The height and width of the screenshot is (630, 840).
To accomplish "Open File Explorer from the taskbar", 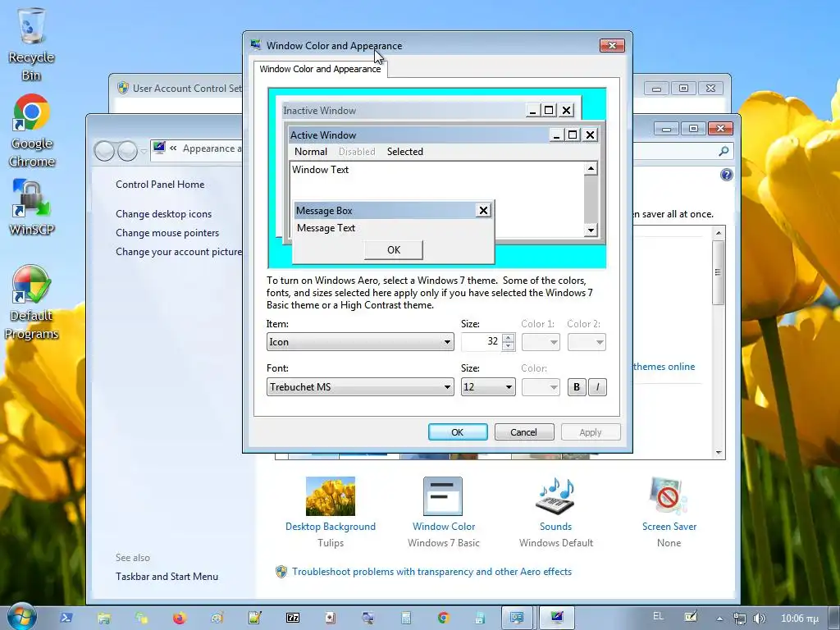I will [104, 618].
